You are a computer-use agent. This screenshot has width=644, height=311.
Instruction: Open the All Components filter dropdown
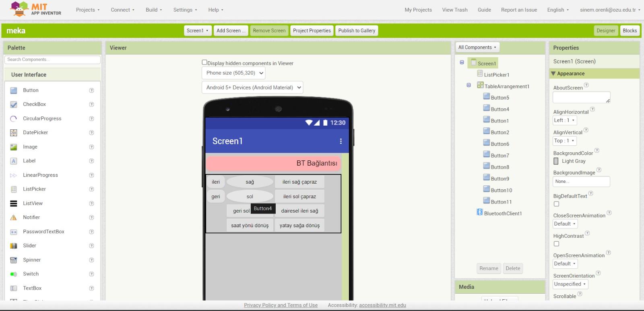[477, 47]
